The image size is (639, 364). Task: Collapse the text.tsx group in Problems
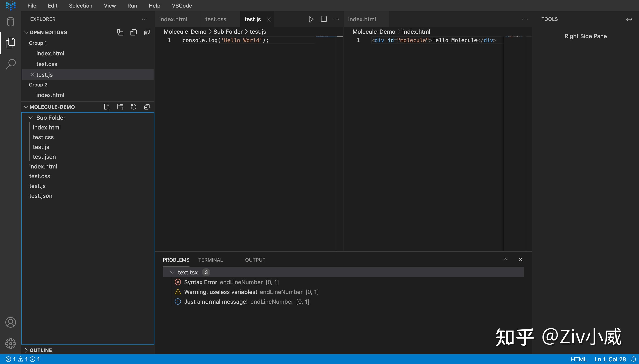[x=172, y=272]
